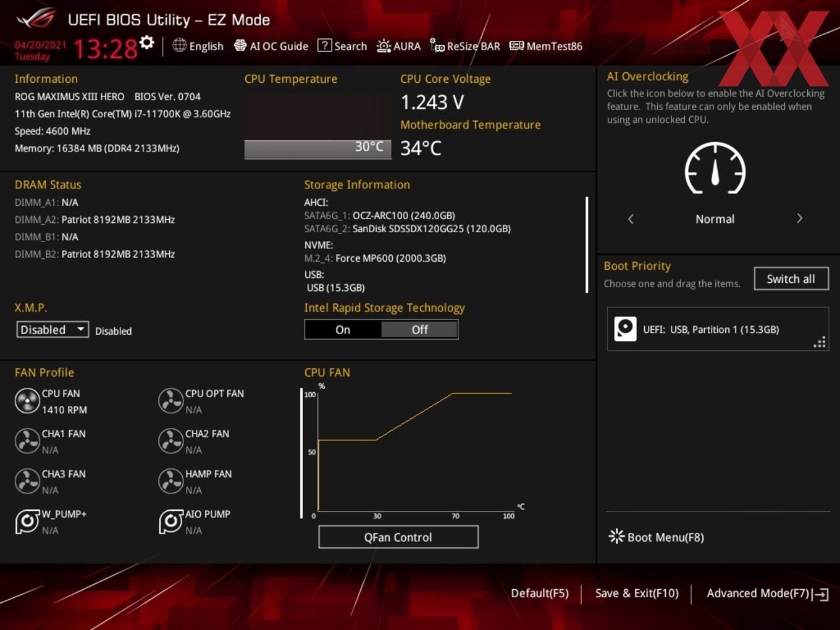Click the CHA3 FAN icon
This screenshot has height=630, width=840.
27,481
